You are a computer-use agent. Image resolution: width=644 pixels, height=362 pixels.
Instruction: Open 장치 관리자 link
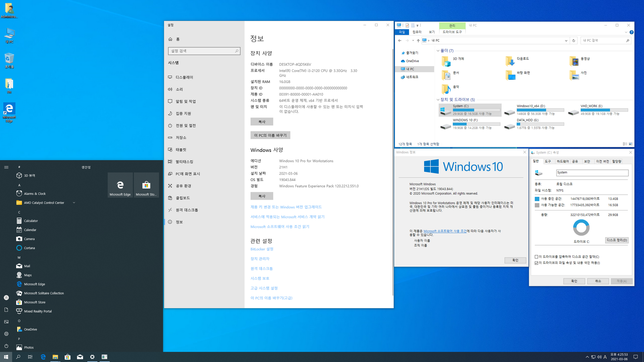point(260,259)
